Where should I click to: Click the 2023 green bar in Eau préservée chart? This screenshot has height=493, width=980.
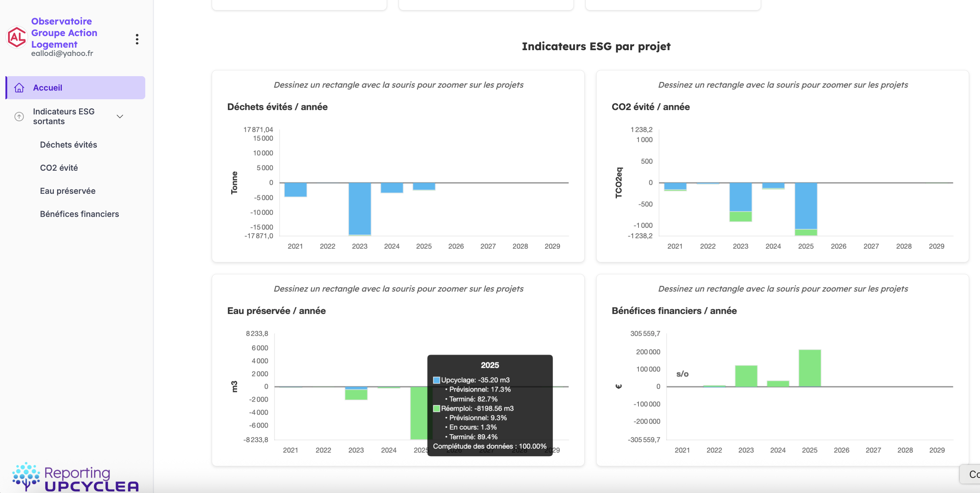click(356, 394)
